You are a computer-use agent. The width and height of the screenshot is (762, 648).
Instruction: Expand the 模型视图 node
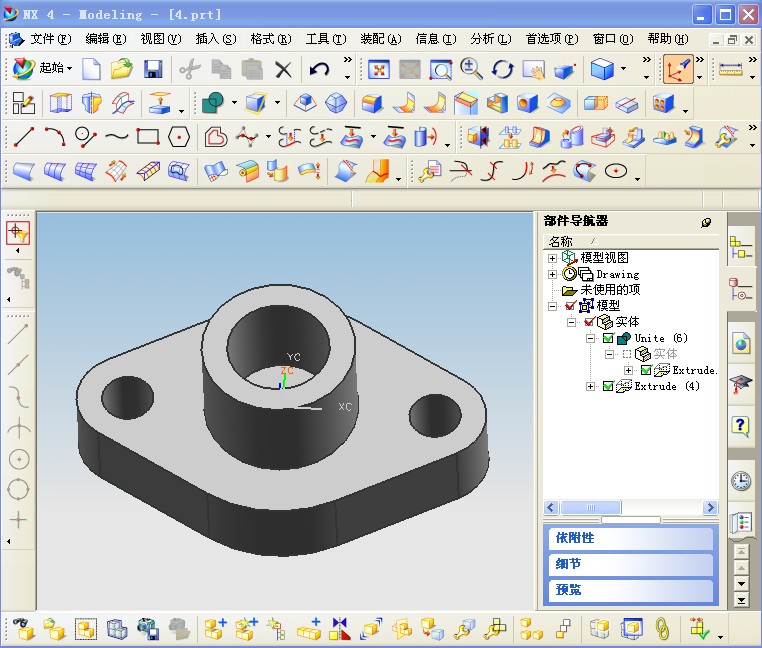(552, 258)
